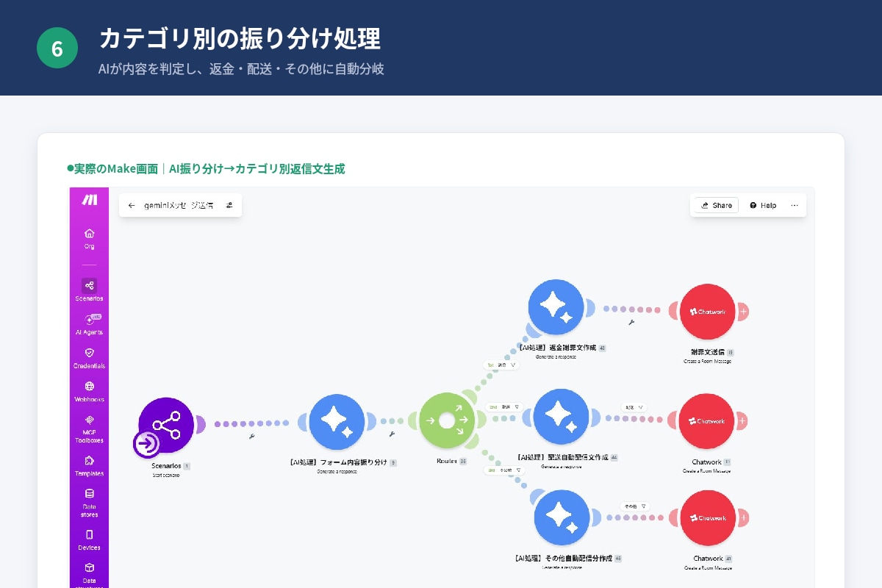Add a module after the bottom Chatwork
The height and width of the screenshot is (588, 882).
pos(743,518)
